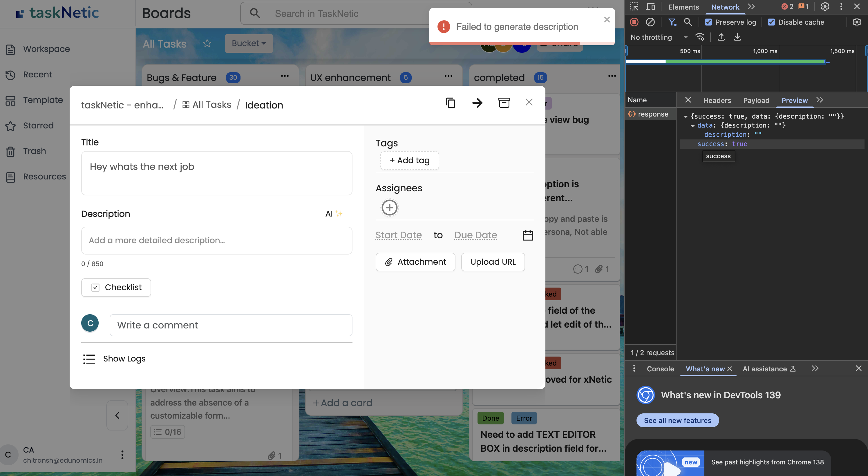868x476 pixels.
Task: Generate description with the AI sparkle button
Action: [334, 213]
